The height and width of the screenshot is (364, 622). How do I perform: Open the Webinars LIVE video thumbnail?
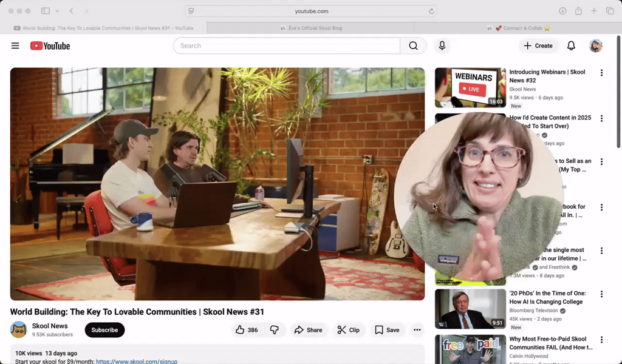(x=470, y=87)
